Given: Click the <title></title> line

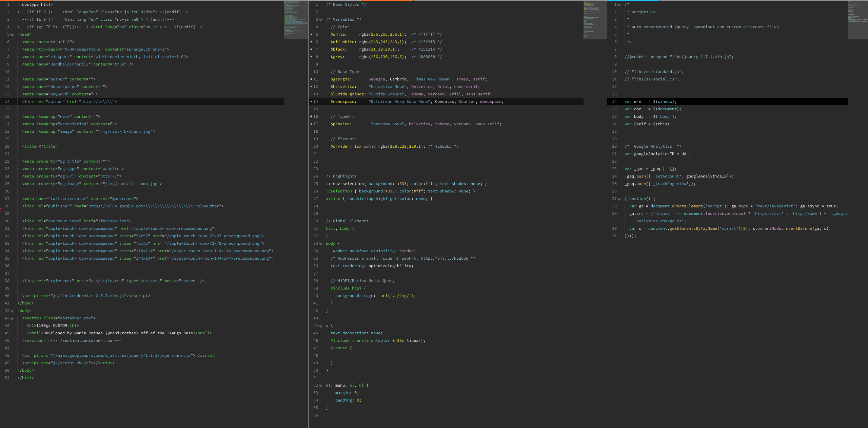Looking at the screenshot, I should tap(40, 146).
